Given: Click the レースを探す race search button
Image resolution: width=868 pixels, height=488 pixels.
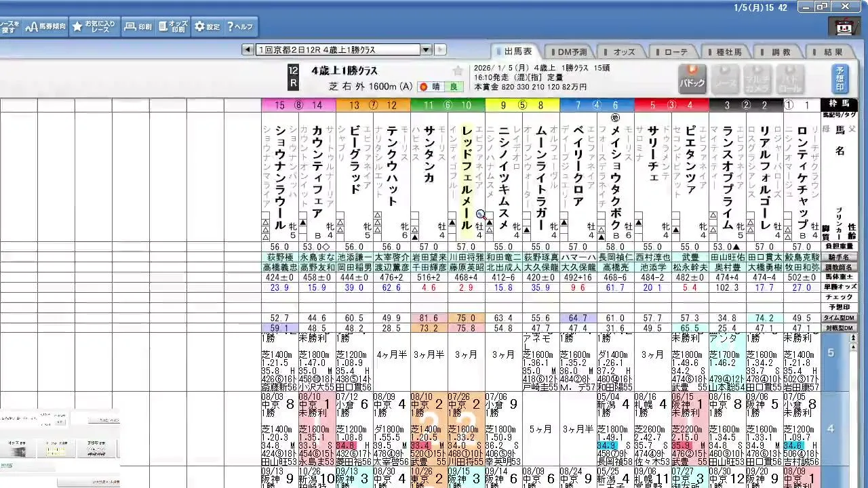Looking at the screenshot, I should pos(10,26).
